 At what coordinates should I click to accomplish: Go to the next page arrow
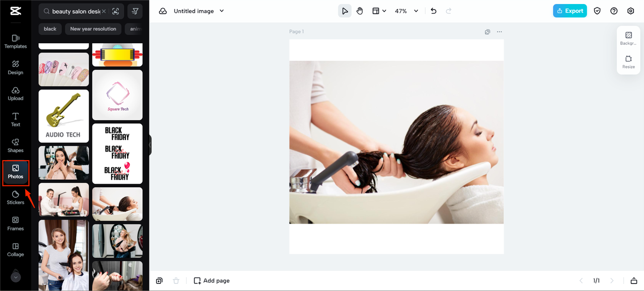[x=612, y=280]
